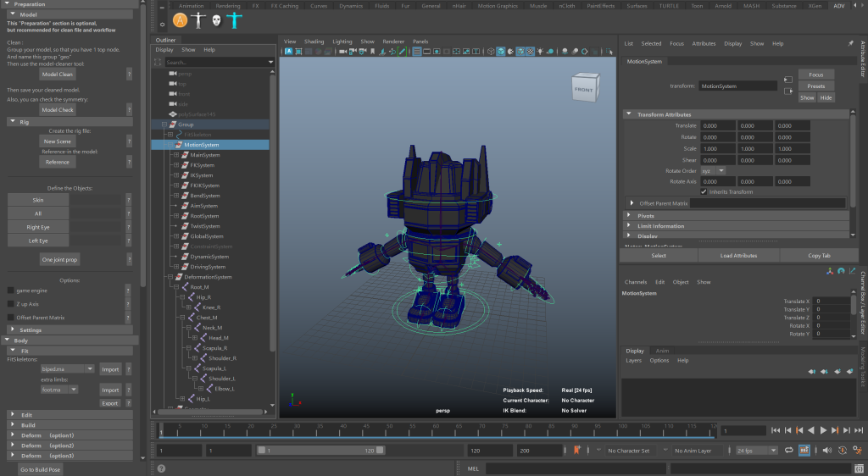Click the help question mark icon at bottom
Viewport: 868px width, 476px height.
point(161,469)
